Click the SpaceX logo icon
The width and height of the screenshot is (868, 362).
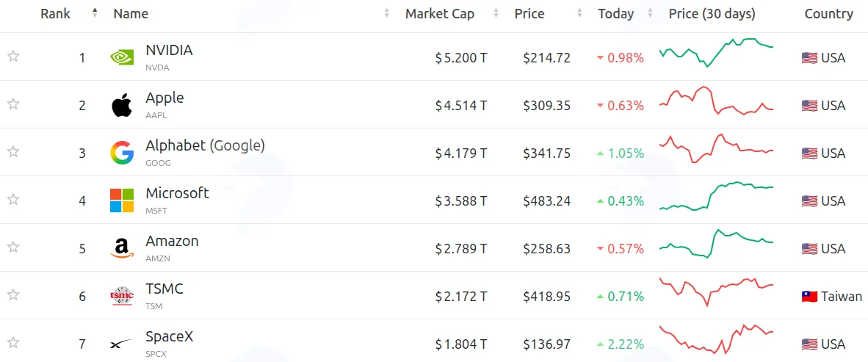click(122, 344)
